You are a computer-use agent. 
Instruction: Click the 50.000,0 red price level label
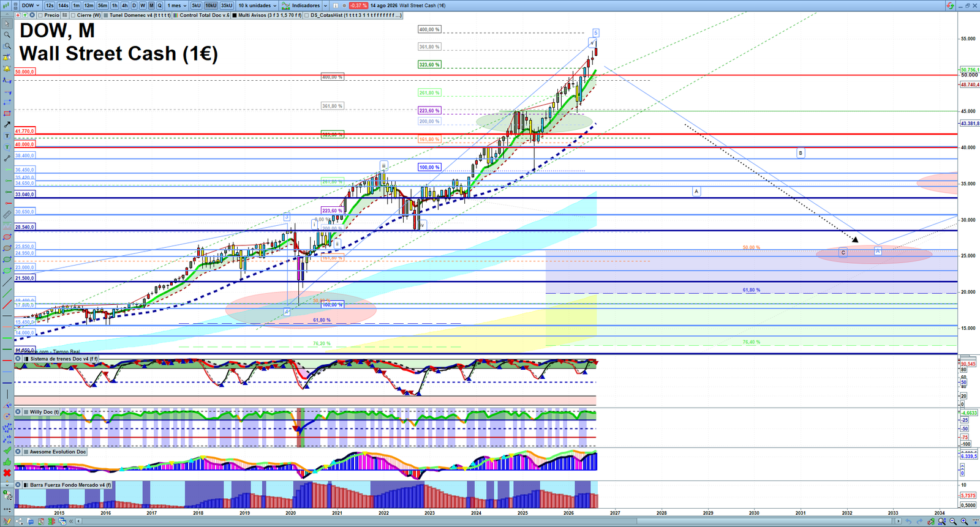tap(24, 72)
